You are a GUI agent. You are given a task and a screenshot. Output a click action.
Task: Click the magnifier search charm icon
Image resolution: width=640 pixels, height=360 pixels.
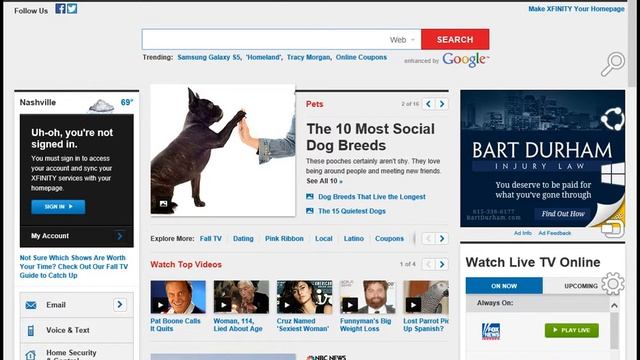pyautogui.click(x=613, y=64)
